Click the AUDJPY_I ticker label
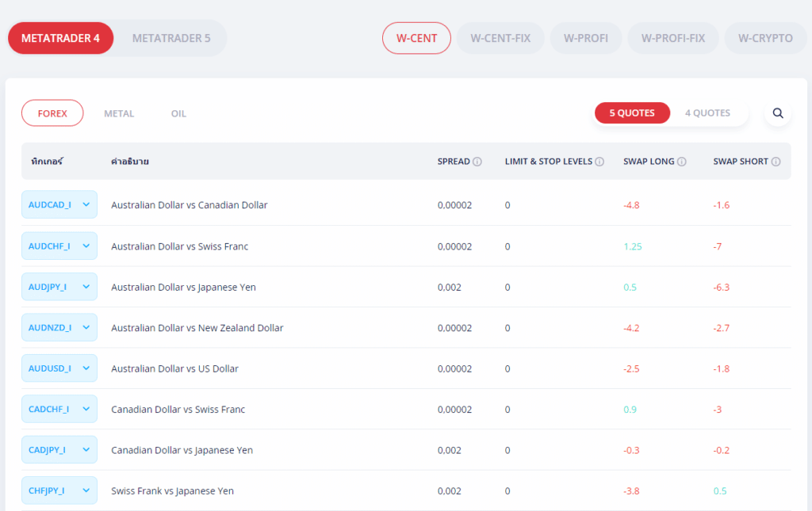The image size is (812, 511). tap(47, 287)
